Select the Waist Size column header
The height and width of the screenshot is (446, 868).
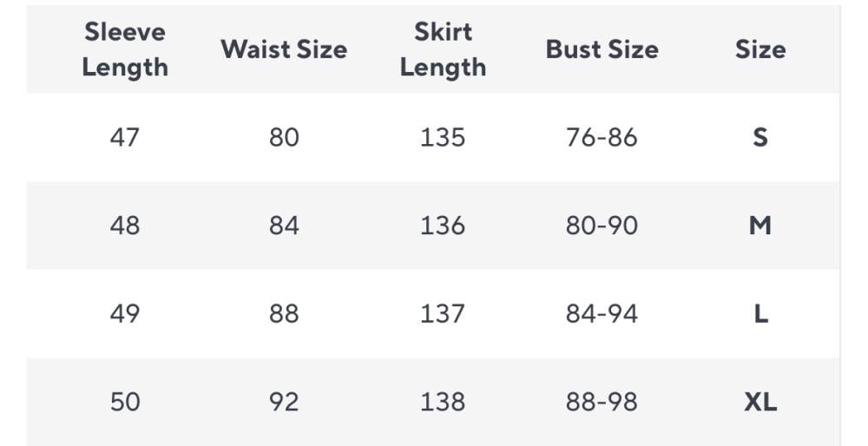pyautogui.click(x=284, y=49)
